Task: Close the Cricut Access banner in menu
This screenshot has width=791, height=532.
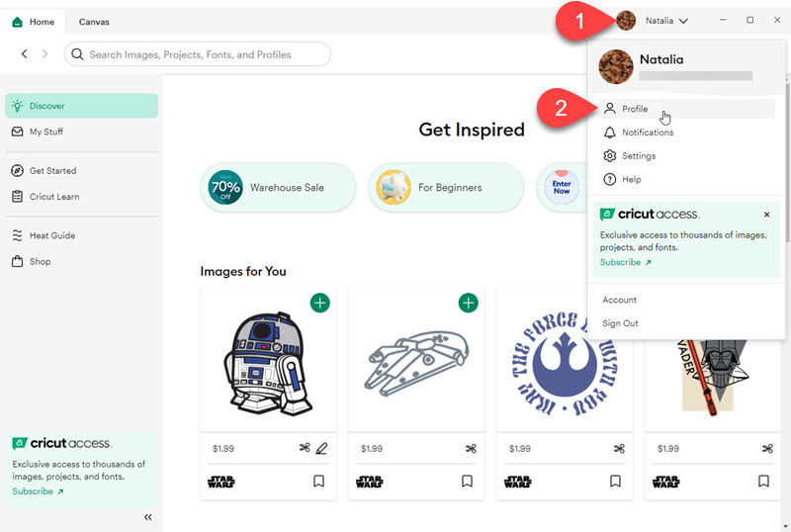Action: point(766,215)
